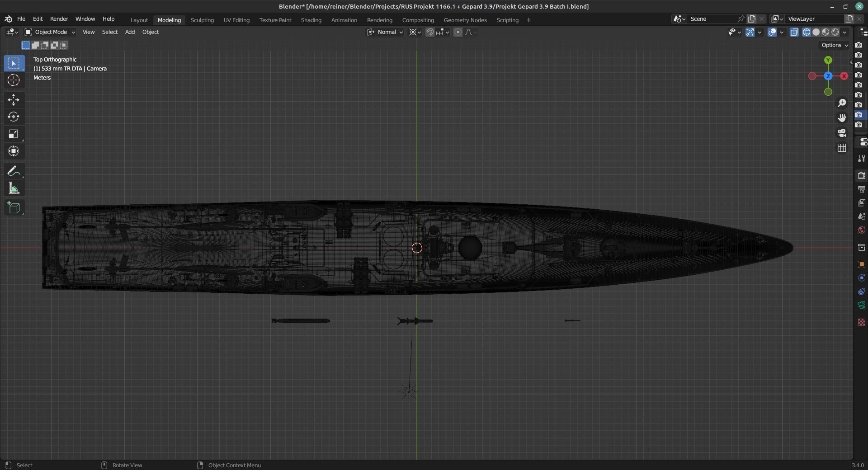
Task: Click the pan hand icon
Action: coord(842,118)
